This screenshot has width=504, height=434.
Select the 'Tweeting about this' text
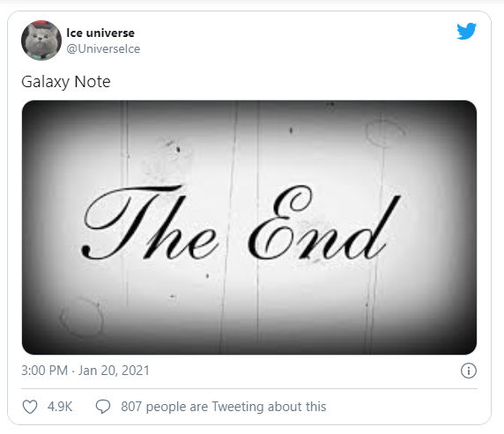click(x=269, y=407)
